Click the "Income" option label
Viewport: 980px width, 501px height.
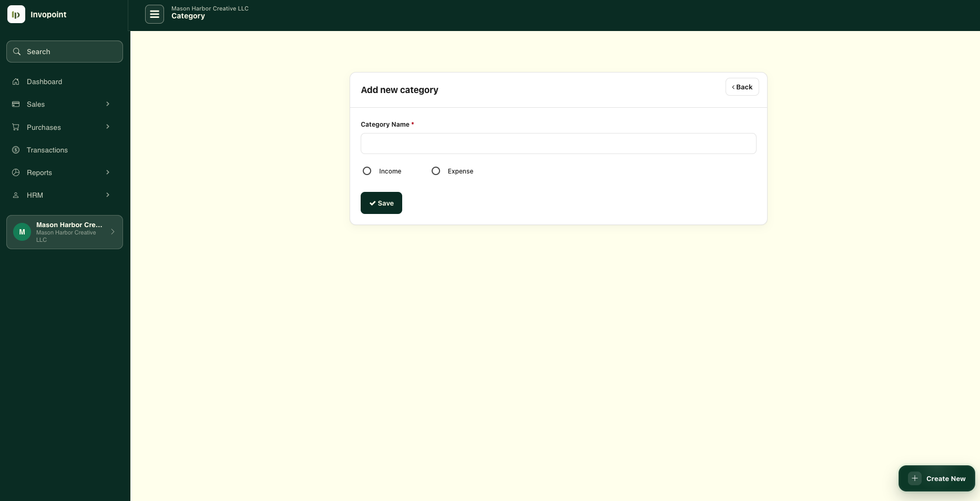(390, 171)
